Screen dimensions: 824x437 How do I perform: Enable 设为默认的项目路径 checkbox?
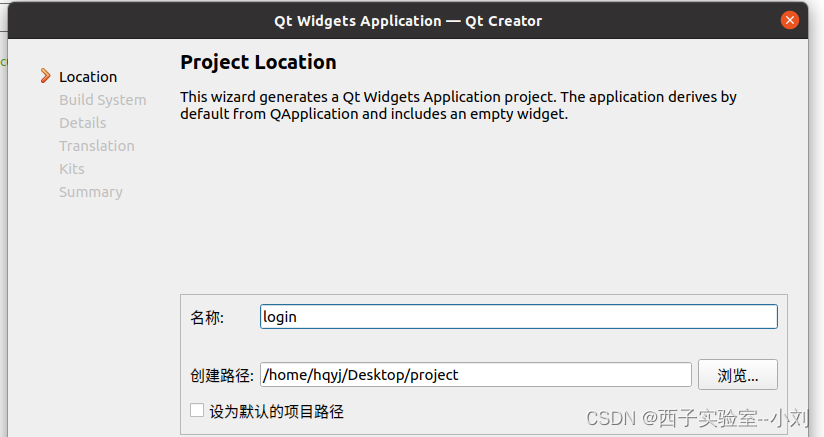(197, 410)
